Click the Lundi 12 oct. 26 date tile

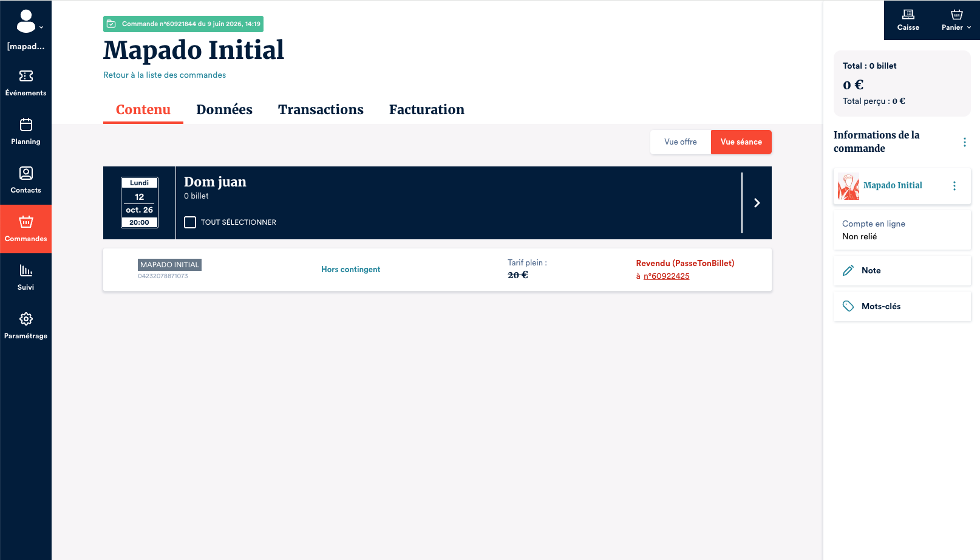click(x=140, y=203)
